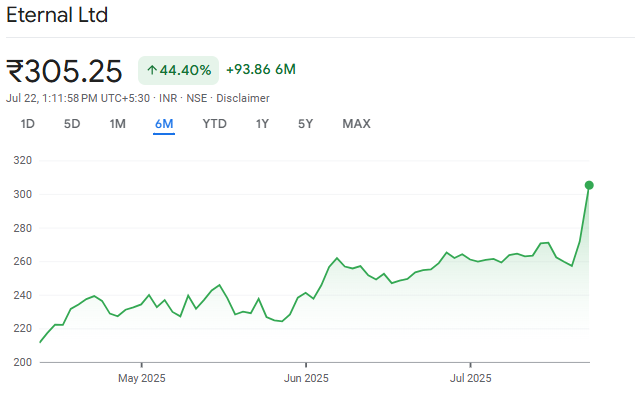Image resolution: width=635 pixels, height=397 pixels.
Task: Switch chart to MAX range
Action: coord(356,124)
